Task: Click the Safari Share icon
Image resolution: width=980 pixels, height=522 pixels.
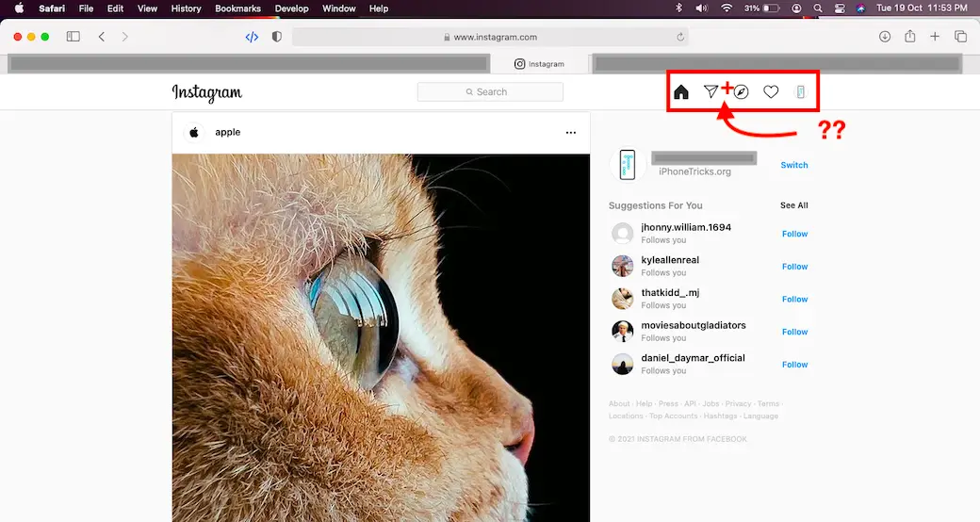Action: [910, 37]
